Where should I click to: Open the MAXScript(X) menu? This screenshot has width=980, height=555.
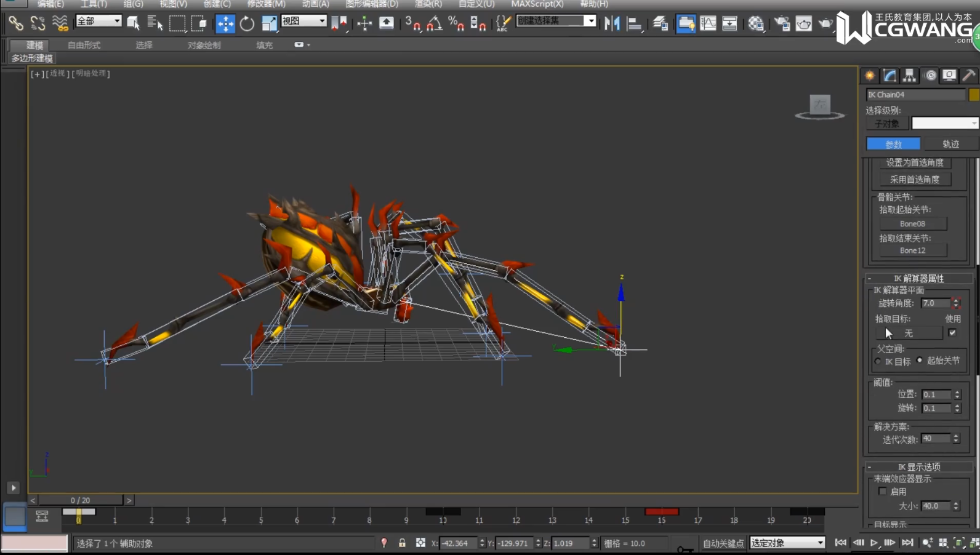pyautogui.click(x=537, y=4)
